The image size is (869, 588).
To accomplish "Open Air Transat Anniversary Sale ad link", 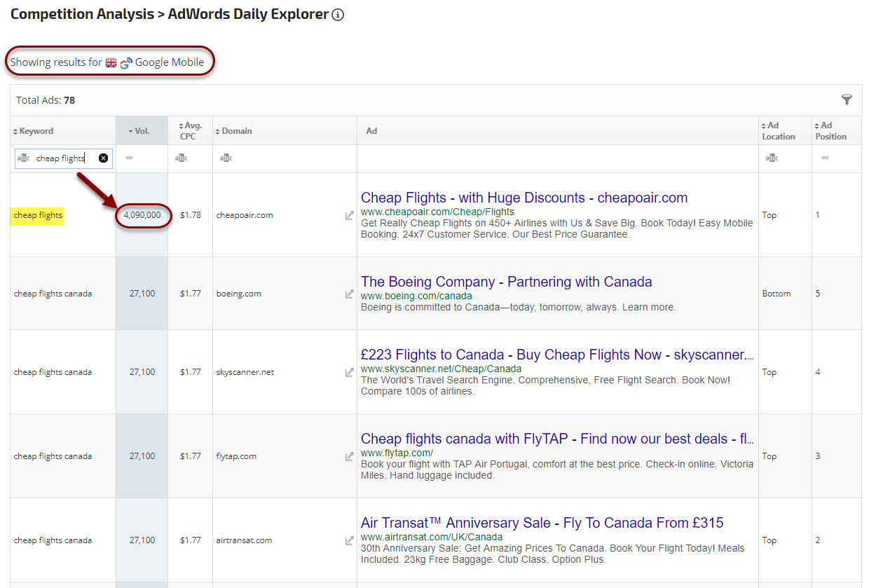I will [542, 523].
